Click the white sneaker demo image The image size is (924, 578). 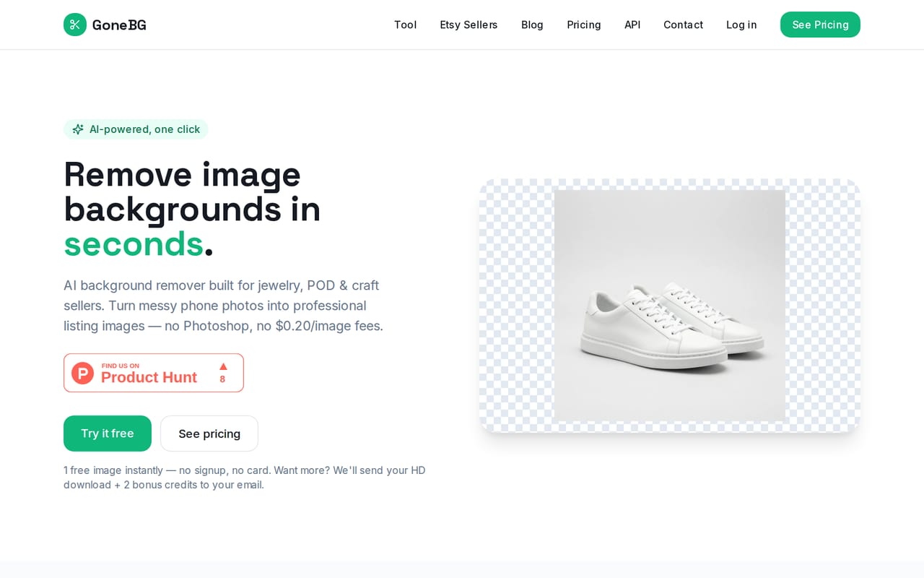click(x=670, y=306)
